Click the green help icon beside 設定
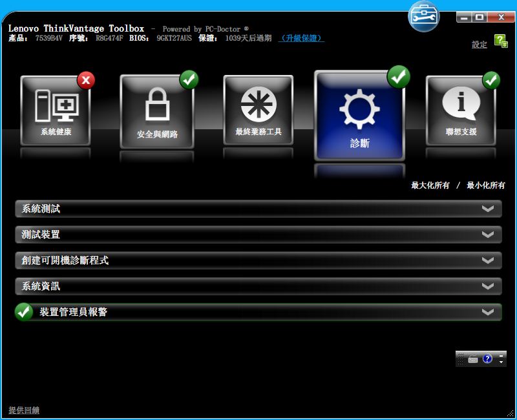The image size is (517, 420). (501, 41)
